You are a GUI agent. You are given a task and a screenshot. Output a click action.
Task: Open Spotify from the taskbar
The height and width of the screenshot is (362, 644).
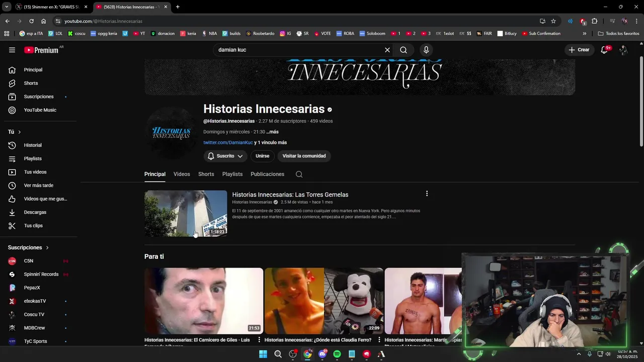tap(337, 354)
